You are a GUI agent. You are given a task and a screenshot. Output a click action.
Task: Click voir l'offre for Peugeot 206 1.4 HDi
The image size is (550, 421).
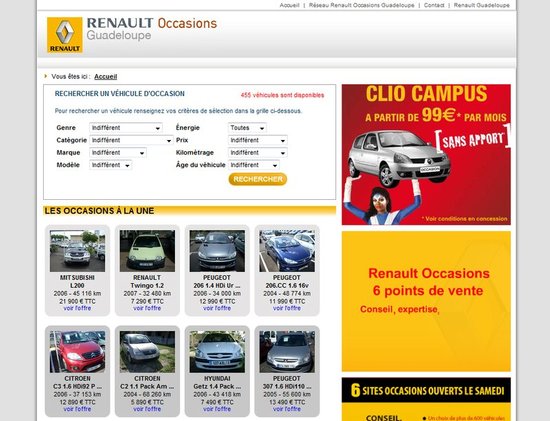pos(217,308)
